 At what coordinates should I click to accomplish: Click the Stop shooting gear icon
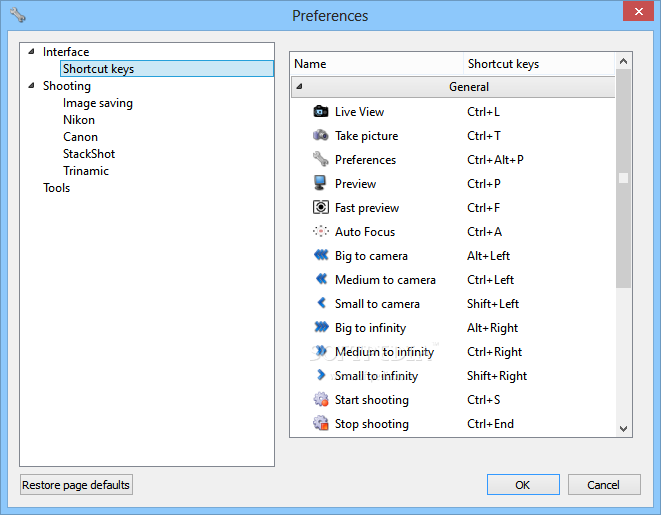321,423
